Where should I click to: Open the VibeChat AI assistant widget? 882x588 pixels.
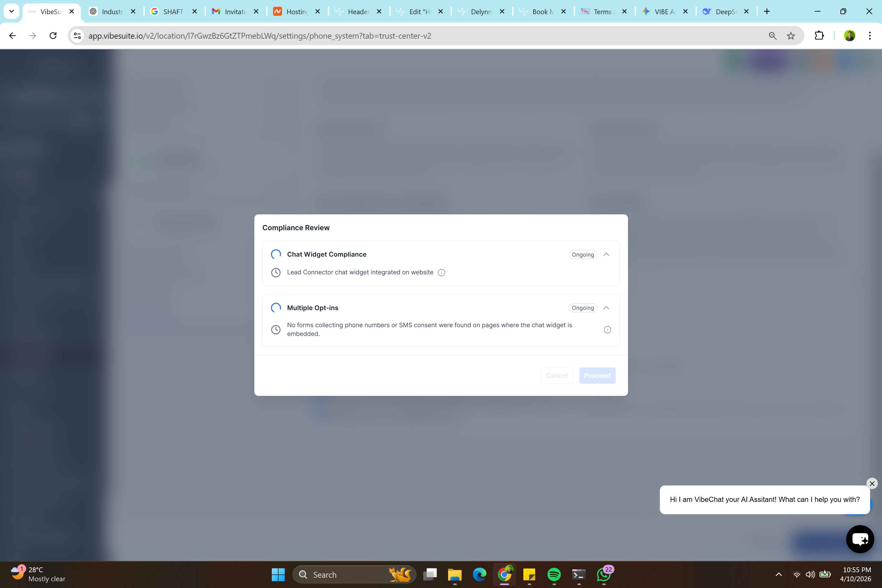(x=860, y=539)
